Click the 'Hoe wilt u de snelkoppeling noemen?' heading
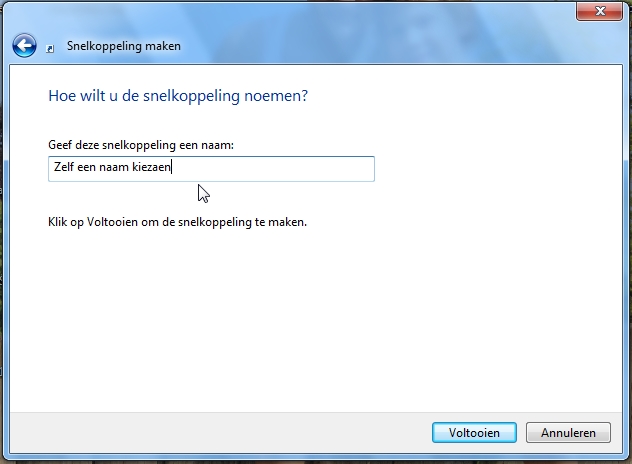The width and height of the screenshot is (632, 464). coord(178,96)
